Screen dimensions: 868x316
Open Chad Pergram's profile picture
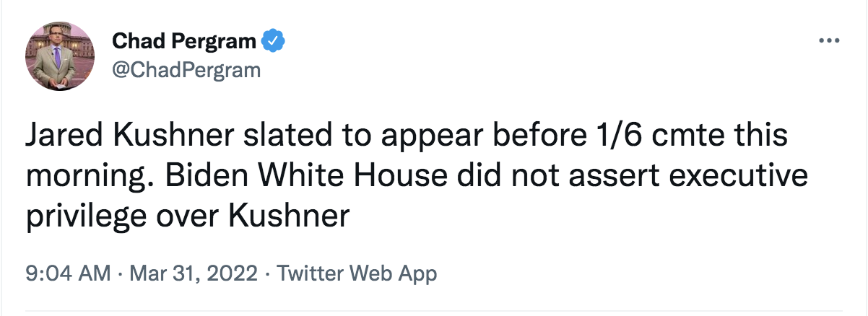tap(61, 56)
